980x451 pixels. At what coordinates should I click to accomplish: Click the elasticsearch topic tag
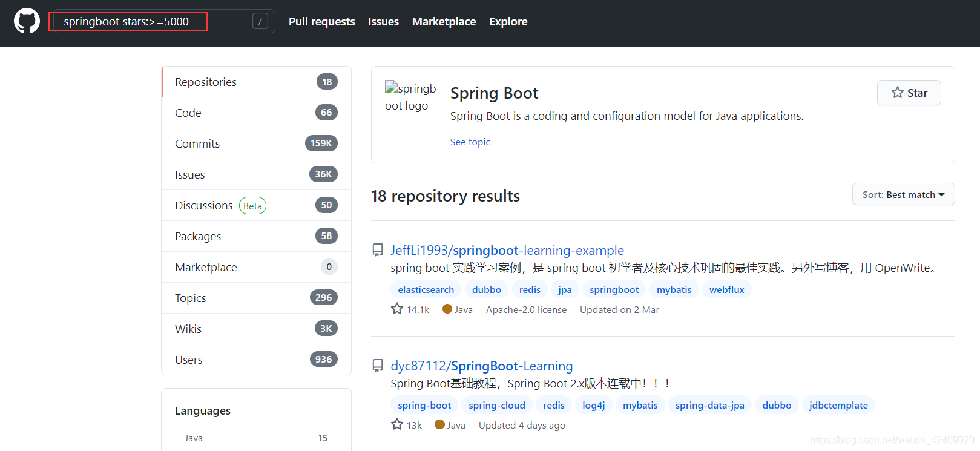tap(426, 289)
